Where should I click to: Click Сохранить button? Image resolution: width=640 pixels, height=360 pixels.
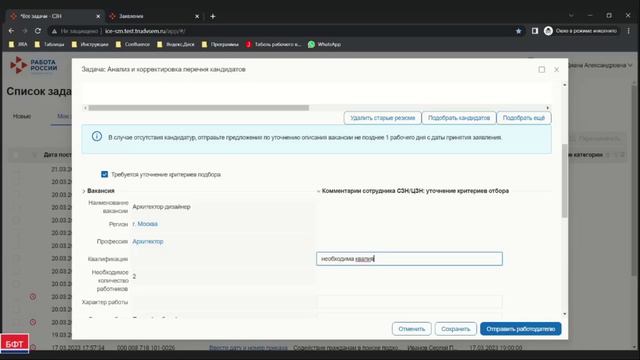pos(456,329)
